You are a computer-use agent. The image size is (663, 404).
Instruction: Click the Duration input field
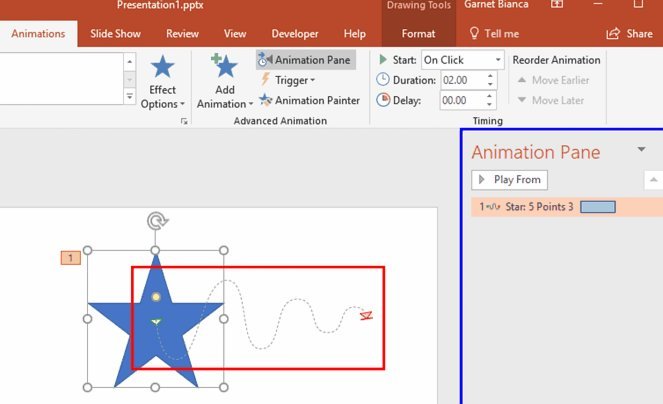(462, 80)
